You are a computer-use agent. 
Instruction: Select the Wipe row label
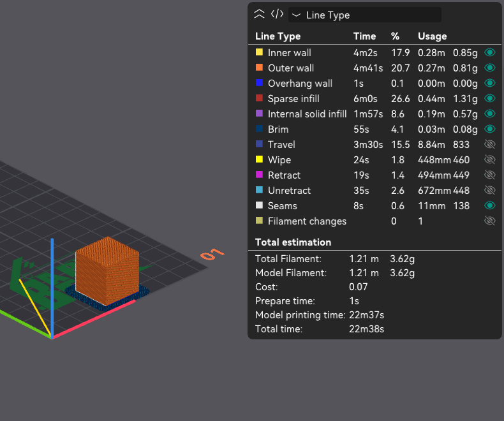click(279, 160)
